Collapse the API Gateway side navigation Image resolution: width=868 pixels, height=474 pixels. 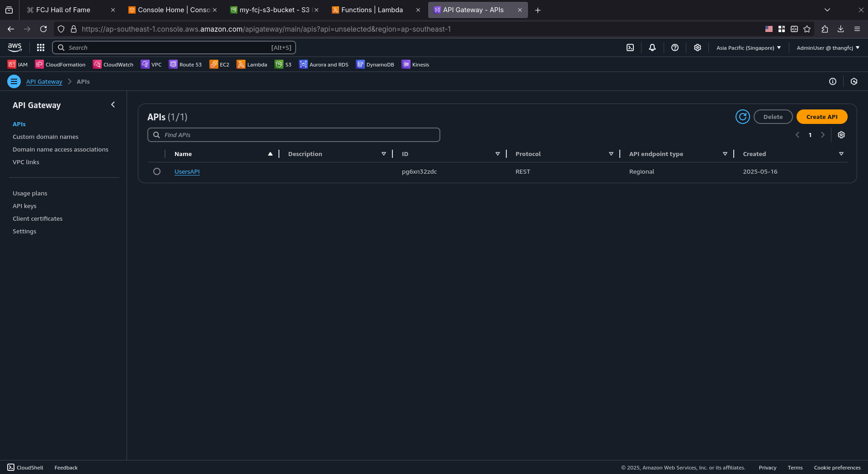[x=113, y=104]
